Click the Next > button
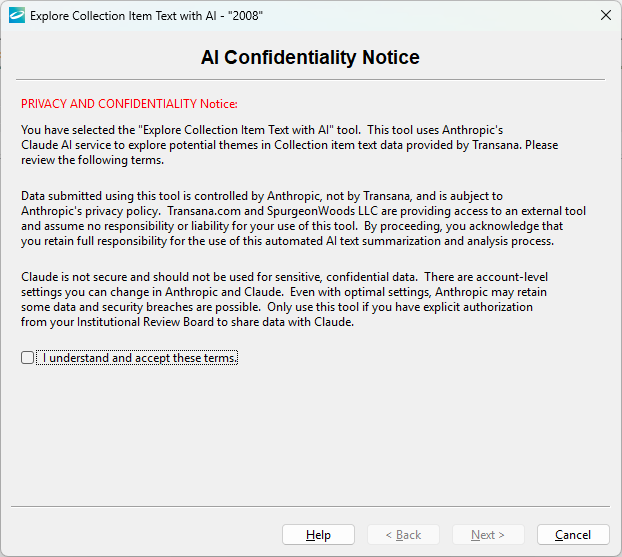This screenshot has width=622, height=557. point(488,535)
